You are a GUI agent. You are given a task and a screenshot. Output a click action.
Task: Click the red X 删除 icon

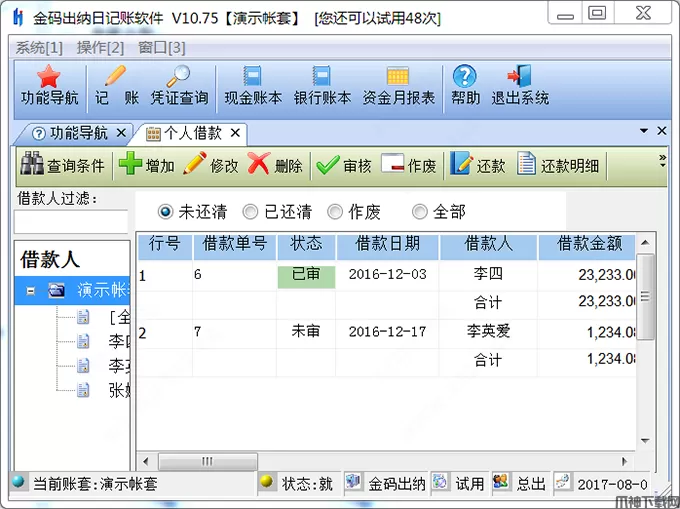click(259, 163)
